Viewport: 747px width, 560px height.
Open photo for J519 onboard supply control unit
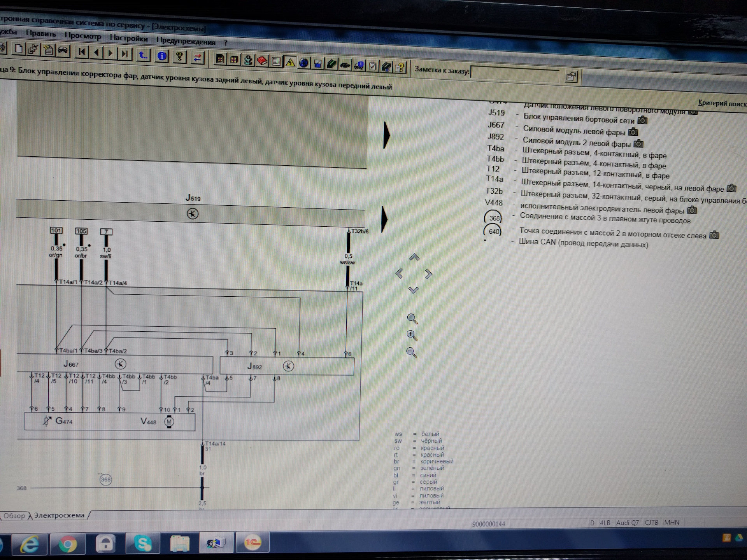point(643,120)
